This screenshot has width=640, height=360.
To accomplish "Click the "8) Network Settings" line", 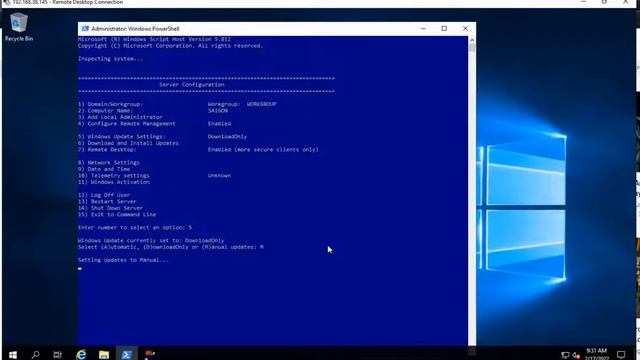I will 109,162.
